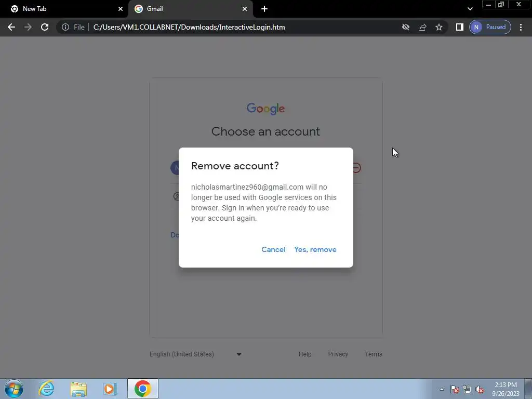Click the address bar URL
The image size is (532, 399).
pos(189,27)
